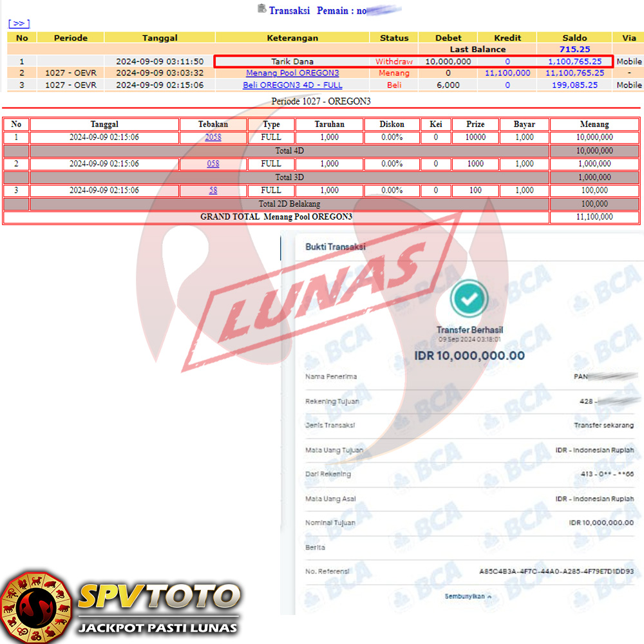The height and width of the screenshot is (644, 644).
Task: Click the transaction icon beside Transaksi title
Action: pyautogui.click(x=261, y=8)
